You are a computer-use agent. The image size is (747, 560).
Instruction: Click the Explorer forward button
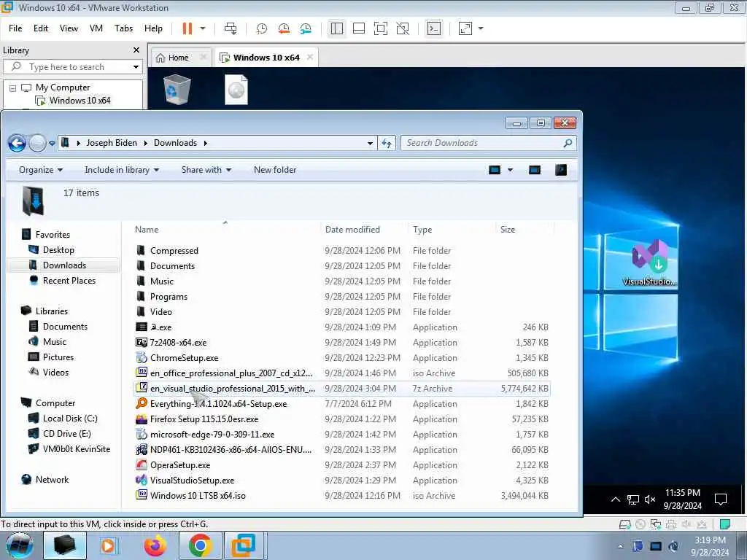[38, 143]
